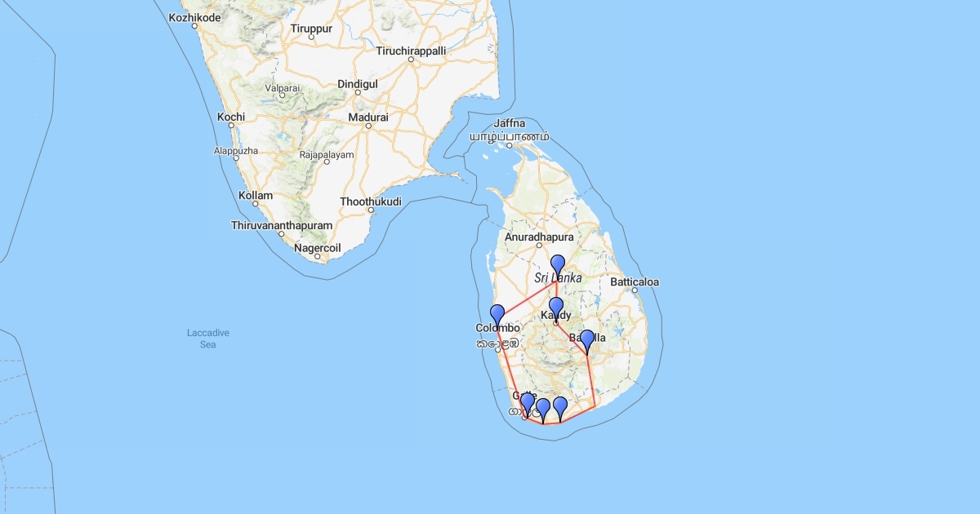This screenshot has width=980, height=514.
Task: Select the blue pin covering the Kandy label
Action: coord(555,307)
